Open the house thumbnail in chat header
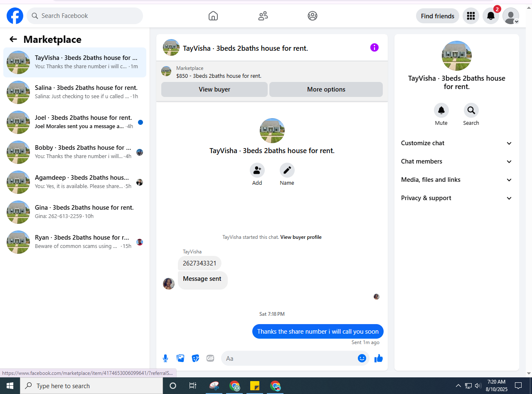 tap(171, 47)
